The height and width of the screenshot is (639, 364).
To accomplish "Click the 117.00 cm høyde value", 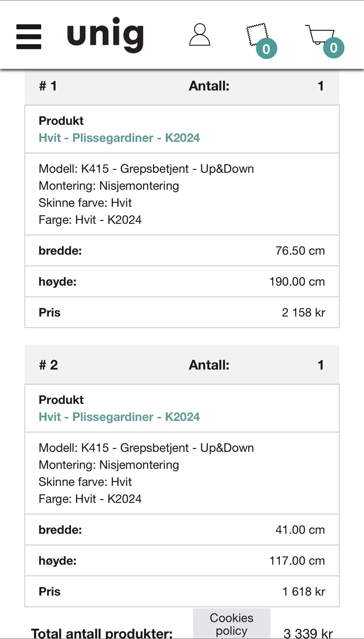I will [297, 560].
